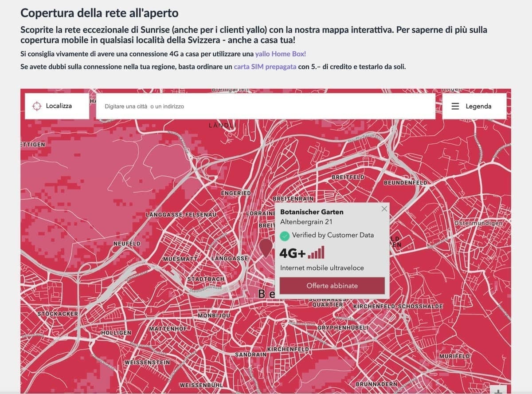Click the NEUFELD label on map

click(x=127, y=244)
